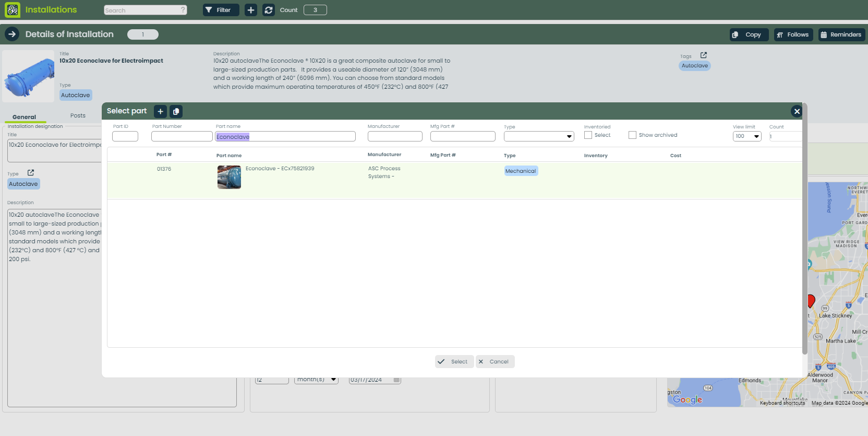
Task: Refresh the installations list
Action: click(269, 10)
